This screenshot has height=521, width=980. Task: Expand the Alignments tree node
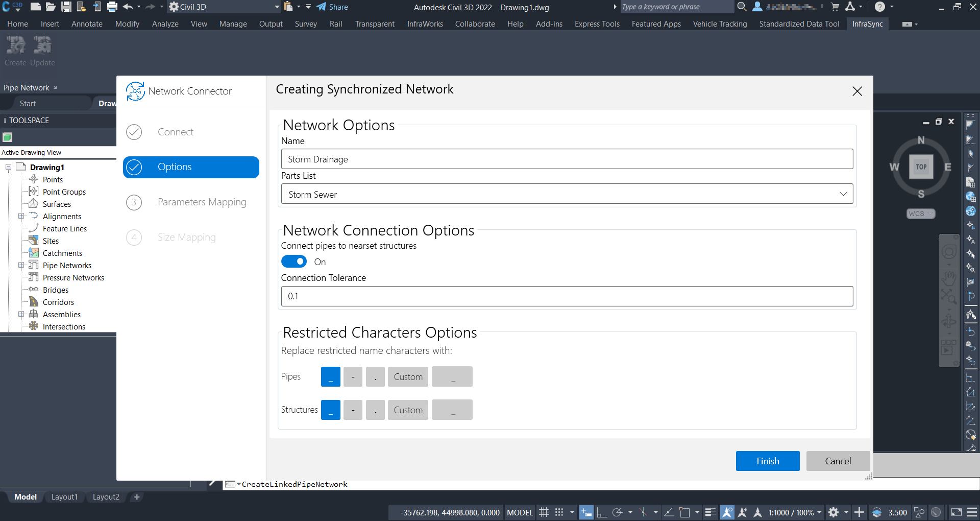click(x=21, y=216)
